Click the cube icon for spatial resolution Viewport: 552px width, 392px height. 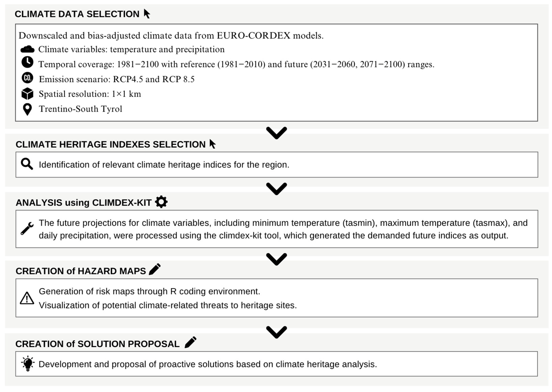(x=27, y=94)
